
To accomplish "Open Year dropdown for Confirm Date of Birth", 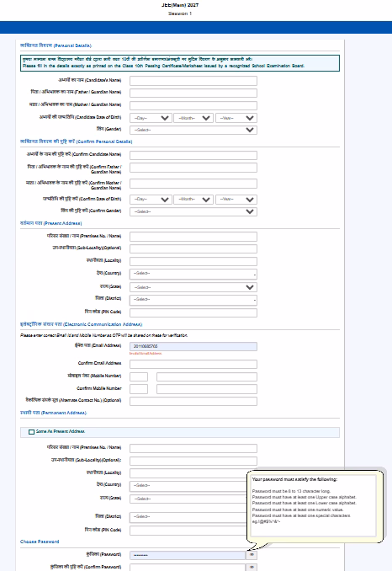I will point(236,200).
